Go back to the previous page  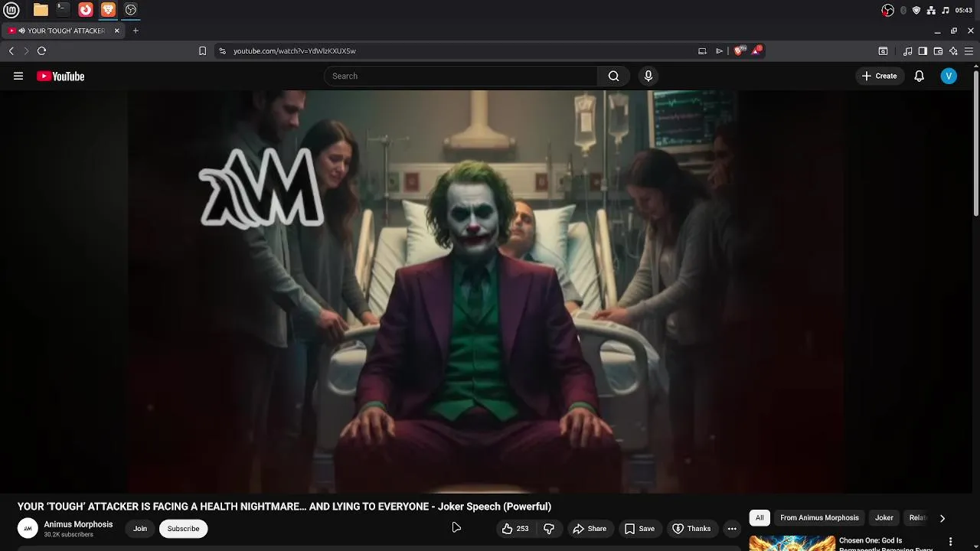tap(11, 51)
